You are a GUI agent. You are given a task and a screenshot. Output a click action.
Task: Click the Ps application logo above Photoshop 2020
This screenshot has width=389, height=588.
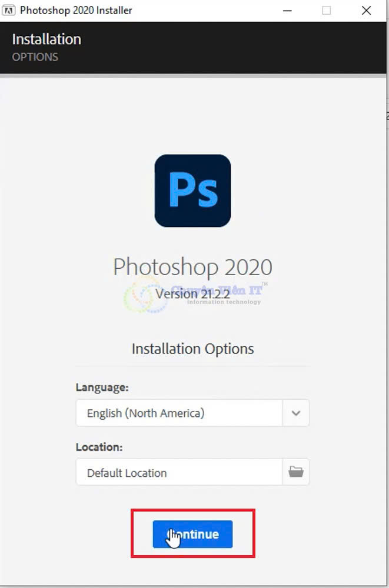click(x=192, y=191)
